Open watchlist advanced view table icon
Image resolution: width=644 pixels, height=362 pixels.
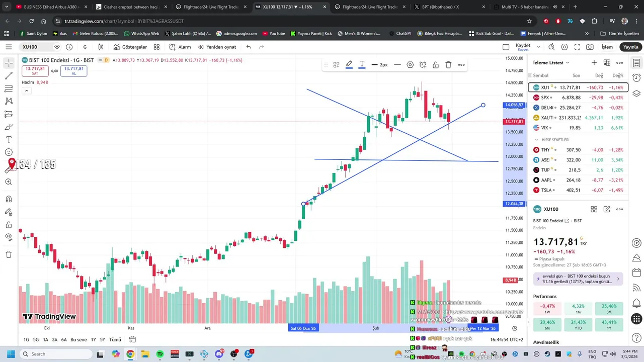pyautogui.click(x=607, y=63)
